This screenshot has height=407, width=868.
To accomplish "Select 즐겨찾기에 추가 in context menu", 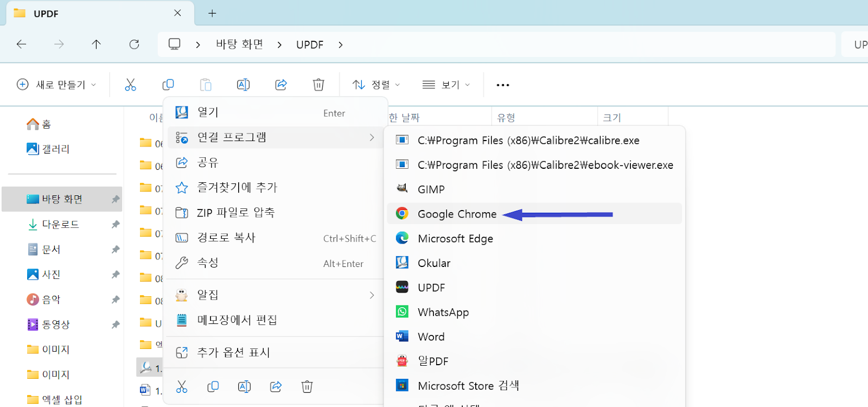I will pos(276,187).
